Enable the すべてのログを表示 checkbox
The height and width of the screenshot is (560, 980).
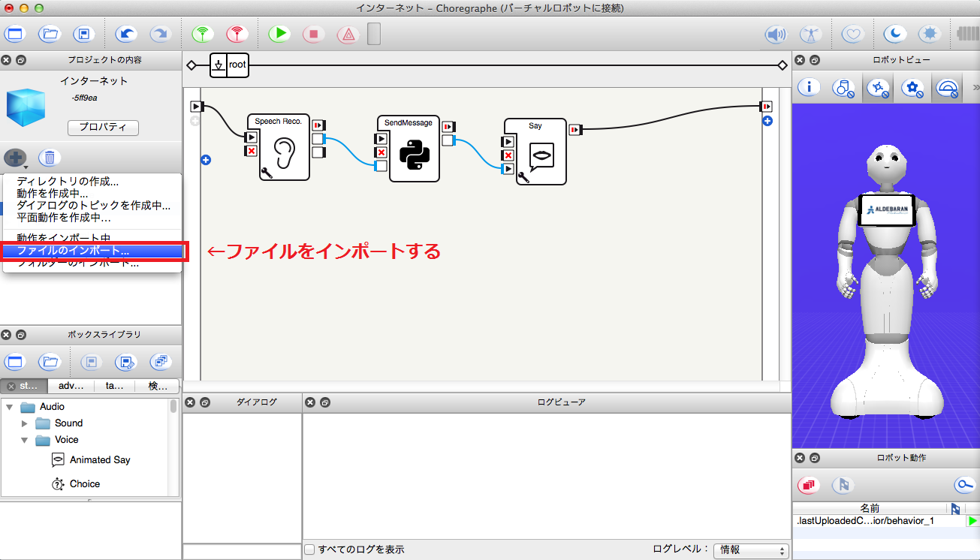309,549
